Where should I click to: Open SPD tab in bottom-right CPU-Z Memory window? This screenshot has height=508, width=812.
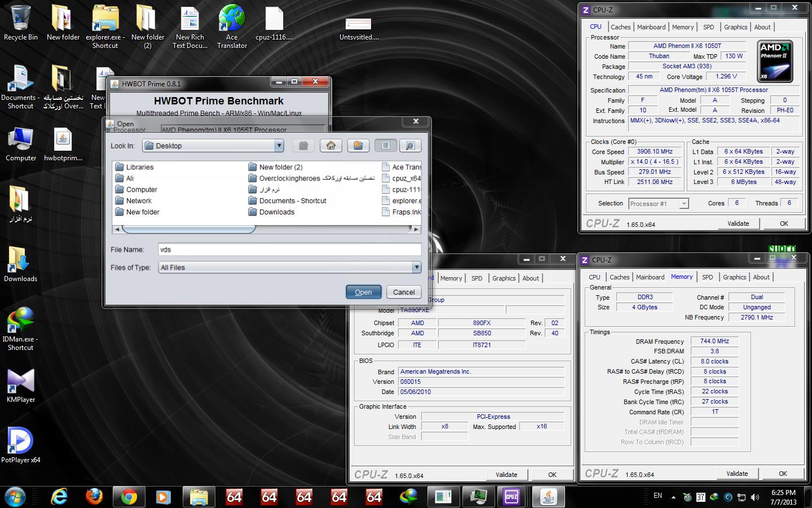coord(708,277)
